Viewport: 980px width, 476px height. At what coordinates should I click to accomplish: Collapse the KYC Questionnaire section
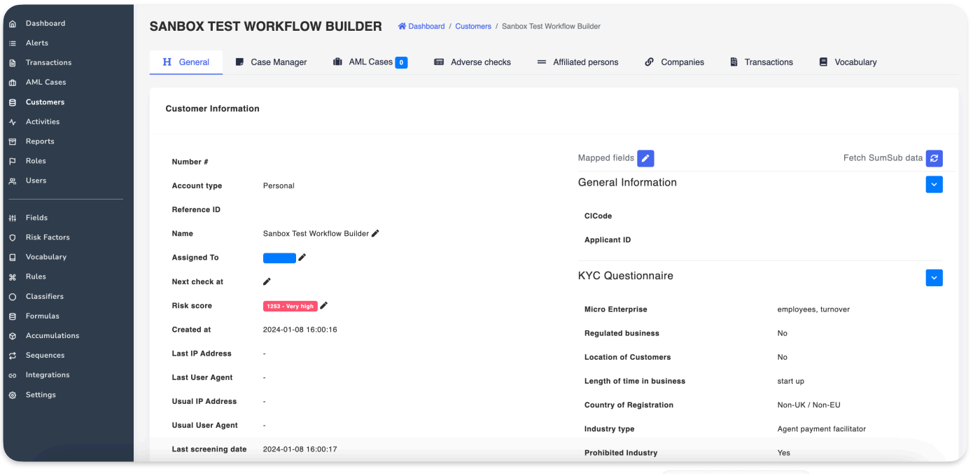934,278
